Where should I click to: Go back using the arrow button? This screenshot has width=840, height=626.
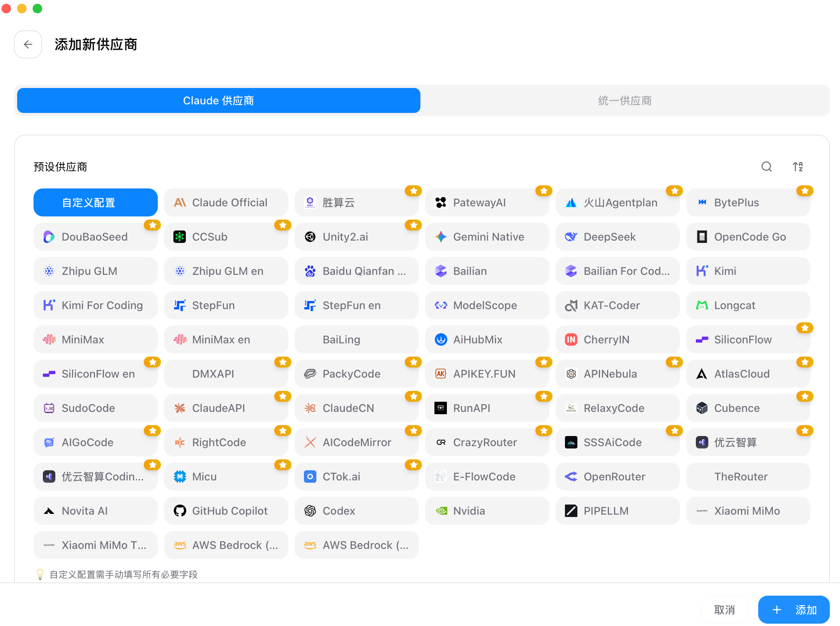point(28,44)
